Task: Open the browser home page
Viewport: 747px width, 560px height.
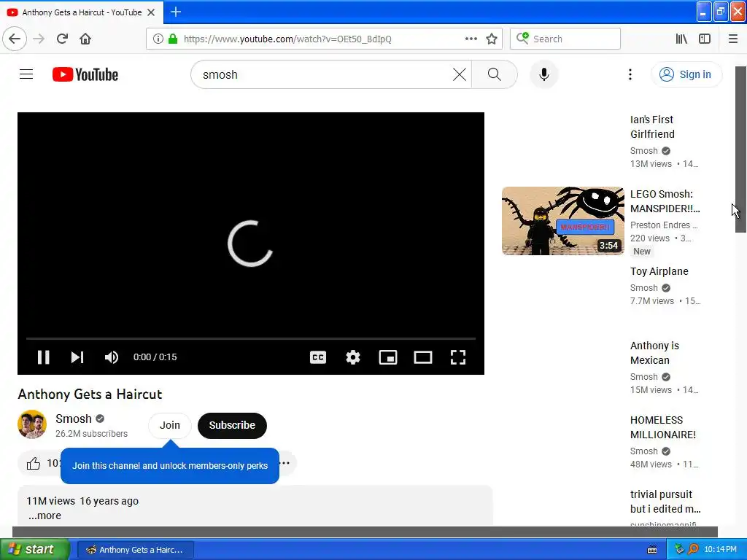Action: 85,39
